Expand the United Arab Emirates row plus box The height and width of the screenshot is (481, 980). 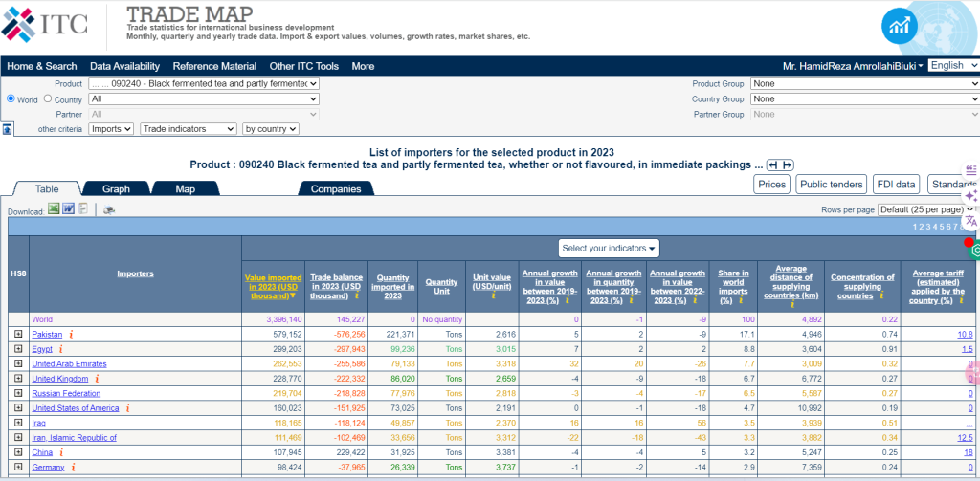point(18,363)
